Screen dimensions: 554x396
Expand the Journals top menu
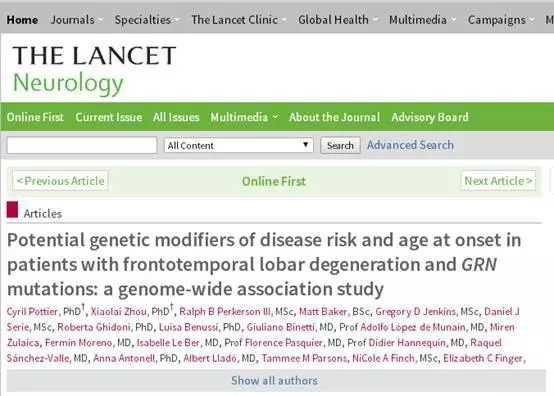pos(76,20)
